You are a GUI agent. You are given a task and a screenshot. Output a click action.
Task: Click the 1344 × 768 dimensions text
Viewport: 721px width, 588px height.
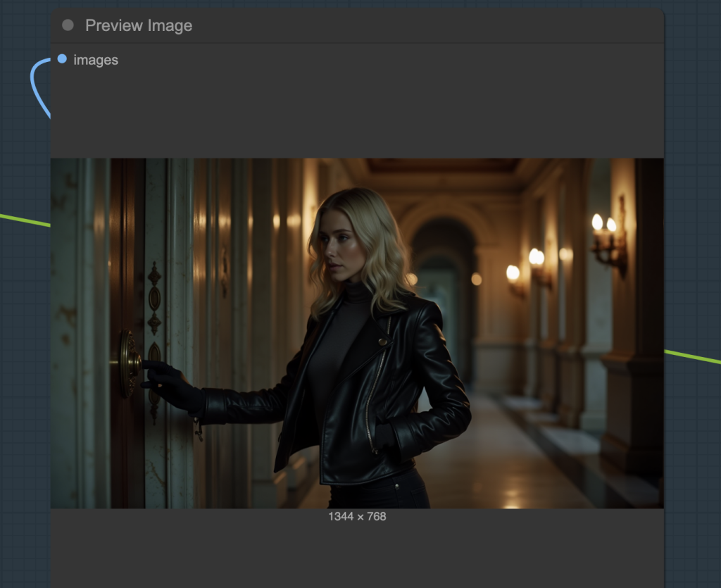(x=357, y=516)
